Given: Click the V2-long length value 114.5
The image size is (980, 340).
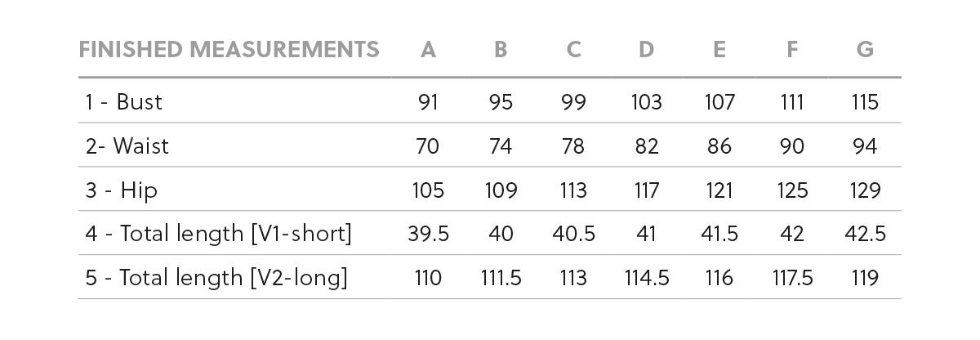Looking at the screenshot, I should (x=647, y=278).
